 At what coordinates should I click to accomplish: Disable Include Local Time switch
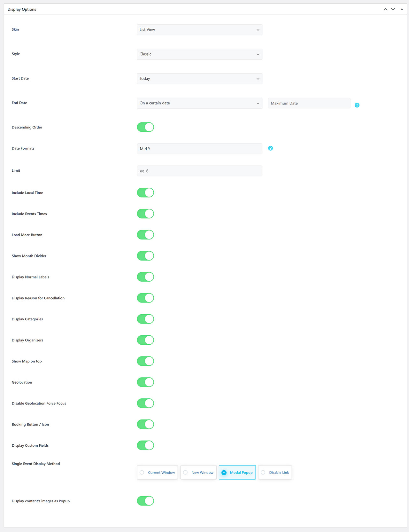145,193
